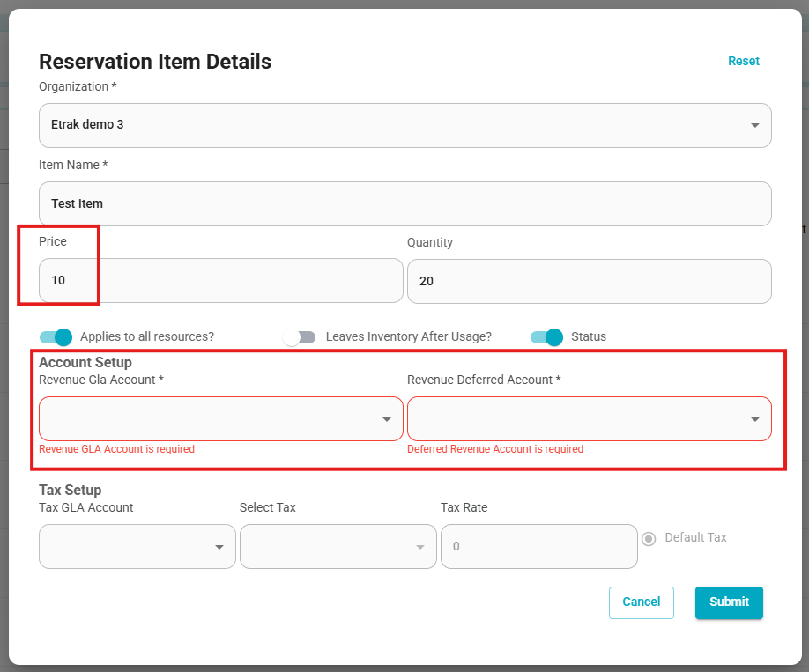Open the Select Tax dropdown
809x672 pixels.
338,547
